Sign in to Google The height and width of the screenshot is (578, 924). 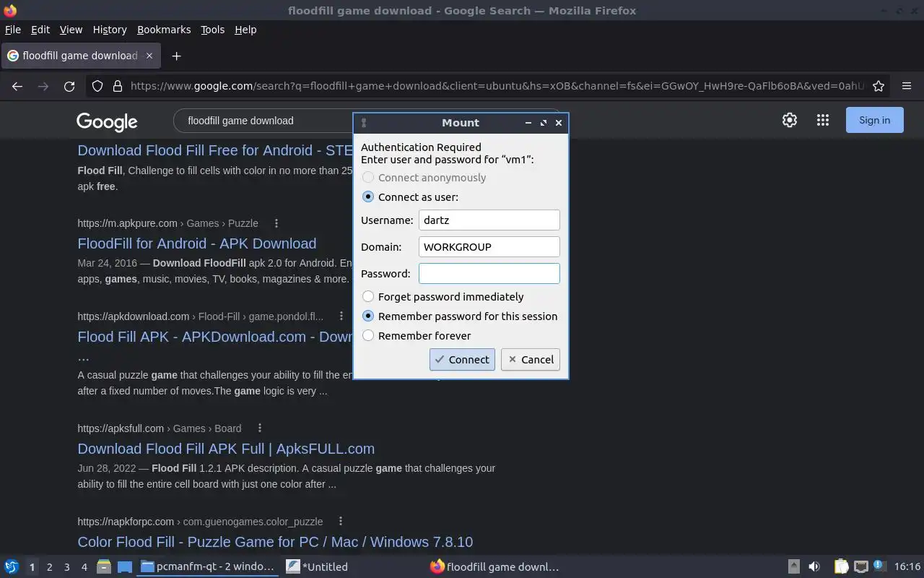click(874, 121)
